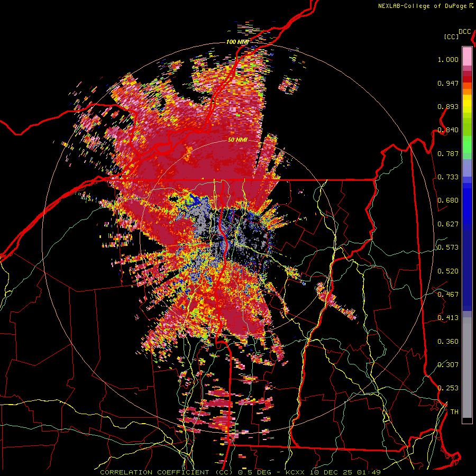Click the 0.840 scale value
The image size is (476, 476).
448,130
